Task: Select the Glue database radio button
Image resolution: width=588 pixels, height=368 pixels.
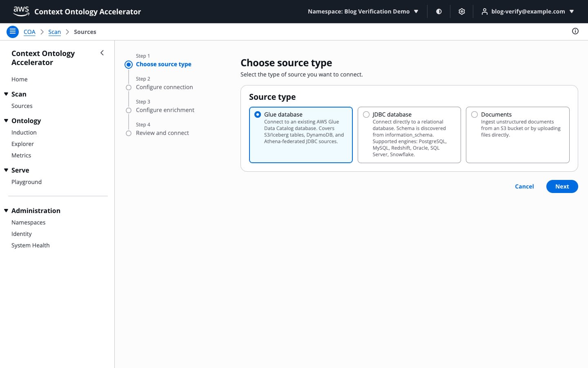Action: tap(258, 114)
